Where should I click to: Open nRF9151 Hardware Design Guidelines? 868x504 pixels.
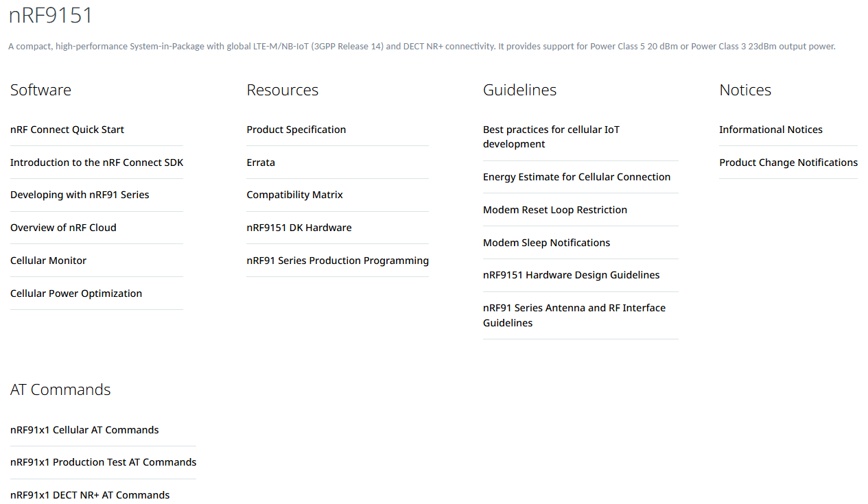[x=571, y=275]
